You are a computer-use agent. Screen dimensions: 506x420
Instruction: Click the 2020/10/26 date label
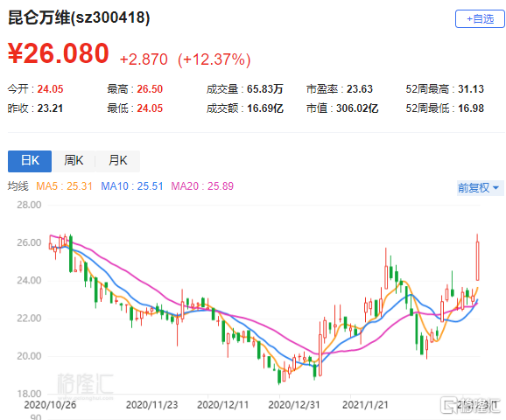[51, 405]
